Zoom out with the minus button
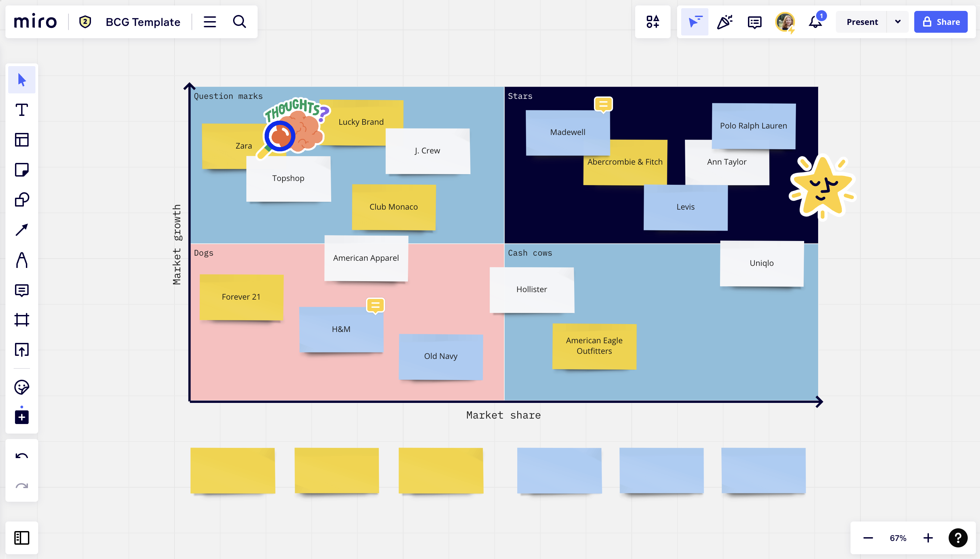The image size is (980, 559). coord(868,538)
